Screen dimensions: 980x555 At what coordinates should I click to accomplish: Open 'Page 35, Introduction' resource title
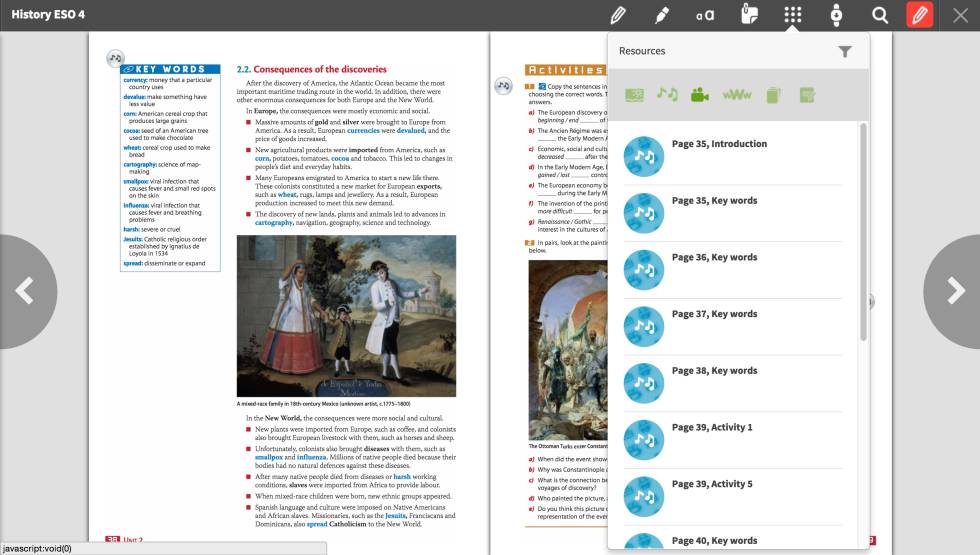click(719, 144)
